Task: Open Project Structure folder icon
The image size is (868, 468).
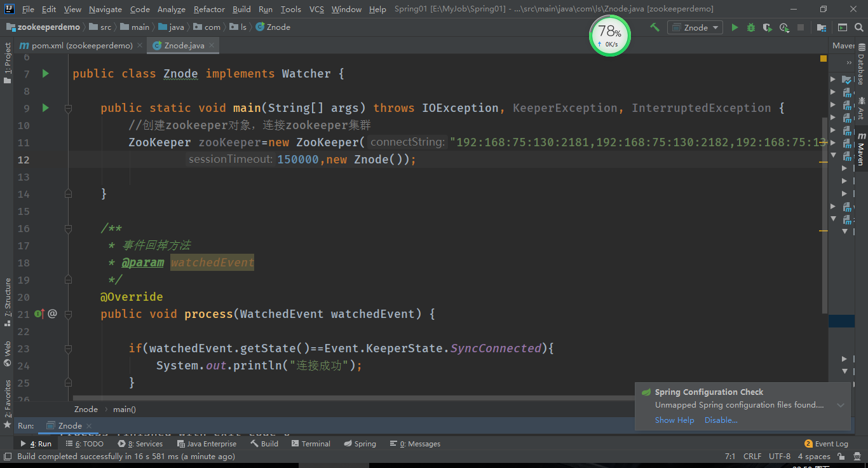Action: (x=822, y=27)
